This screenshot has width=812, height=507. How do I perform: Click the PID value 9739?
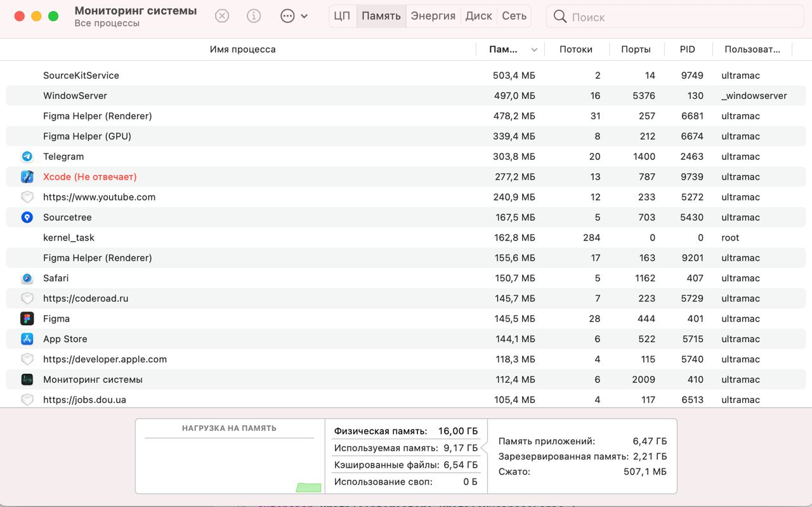tap(692, 176)
